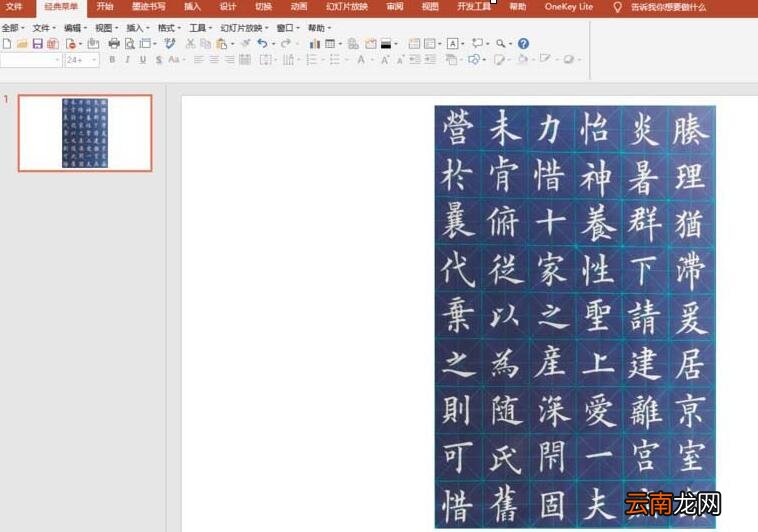
Task: Toggle text Shadow S button
Action: [x=159, y=60]
